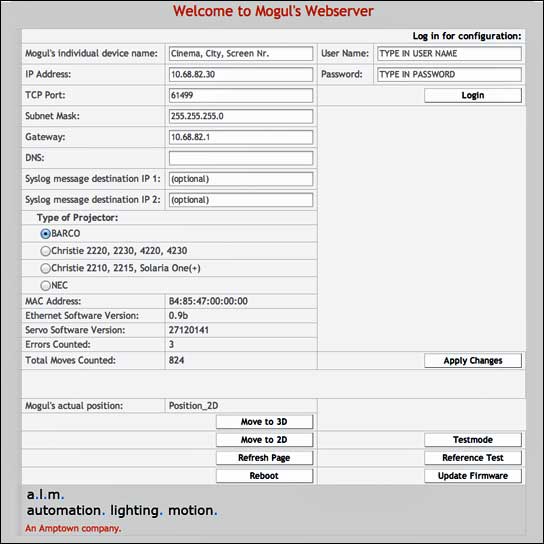This screenshot has width=544, height=544.
Task: Click the Password input field
Action: pyautogui.click(x=449, y=75)
